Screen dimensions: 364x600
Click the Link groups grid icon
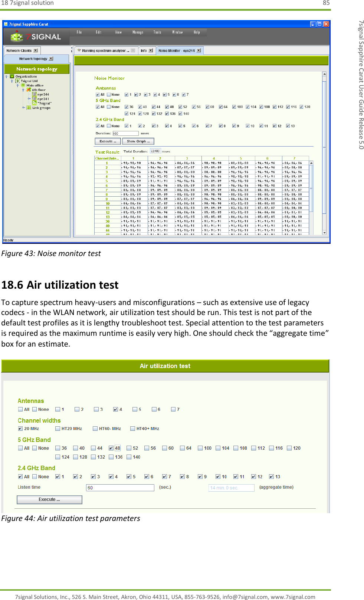29,108
